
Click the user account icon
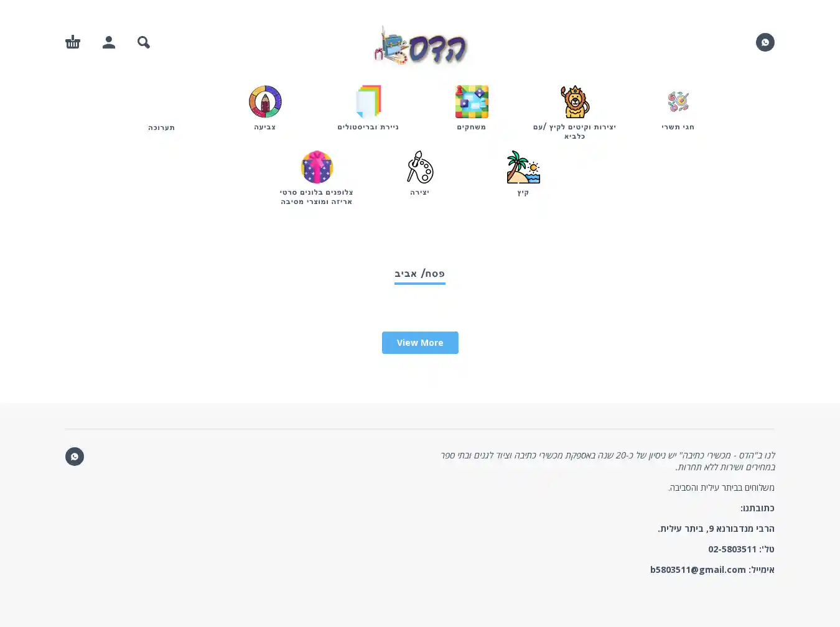click(109, 42)
